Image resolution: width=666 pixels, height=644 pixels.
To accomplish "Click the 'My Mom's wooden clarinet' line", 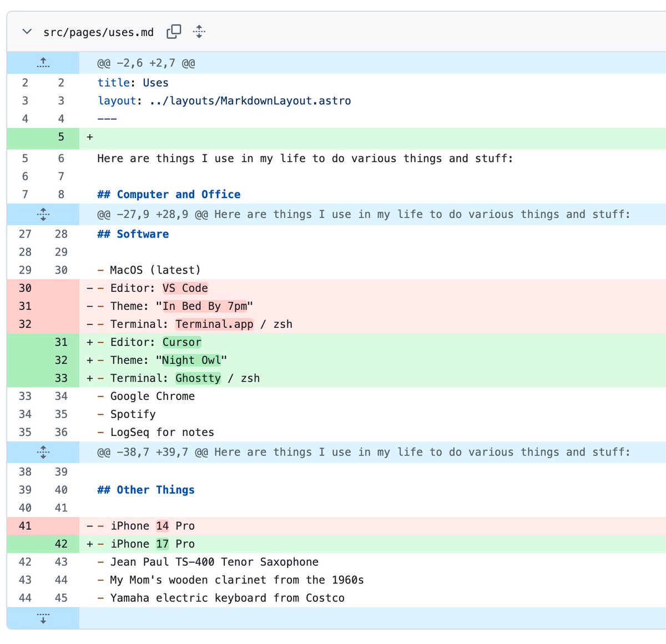I will (230, 580).
